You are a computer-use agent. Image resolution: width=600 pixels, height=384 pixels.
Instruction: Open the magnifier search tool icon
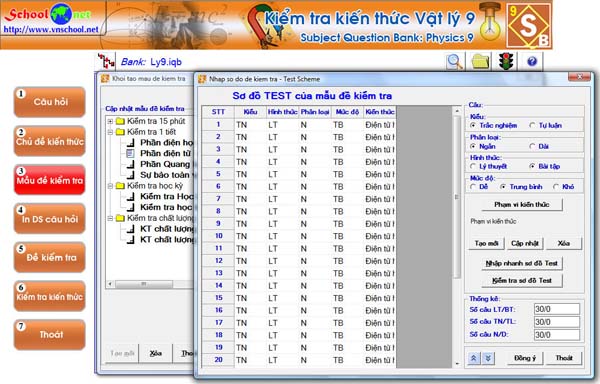454,61
